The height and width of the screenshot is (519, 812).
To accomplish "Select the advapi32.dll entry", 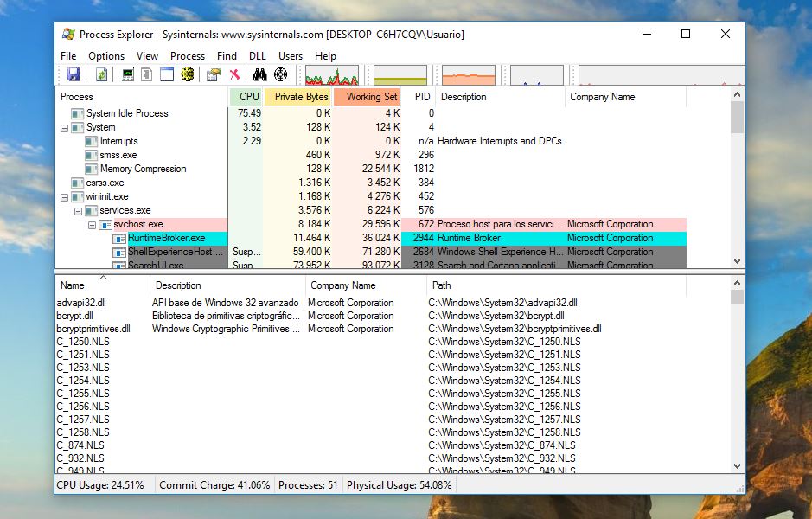I will coord(81,303).
